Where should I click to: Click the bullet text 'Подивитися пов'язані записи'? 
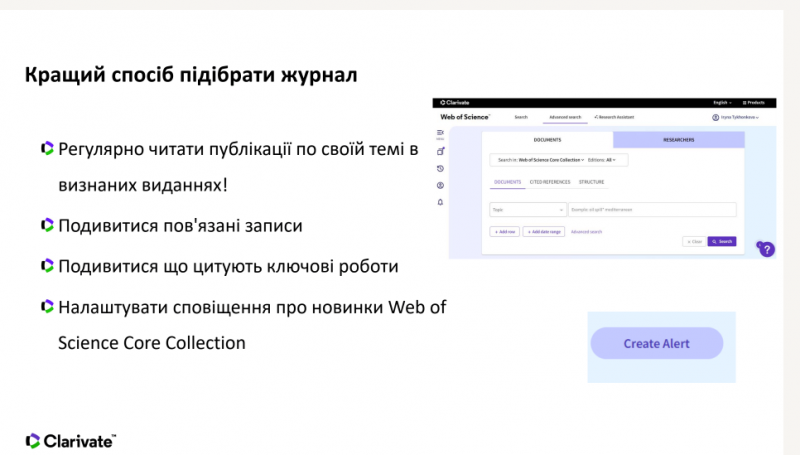point(180,225)
